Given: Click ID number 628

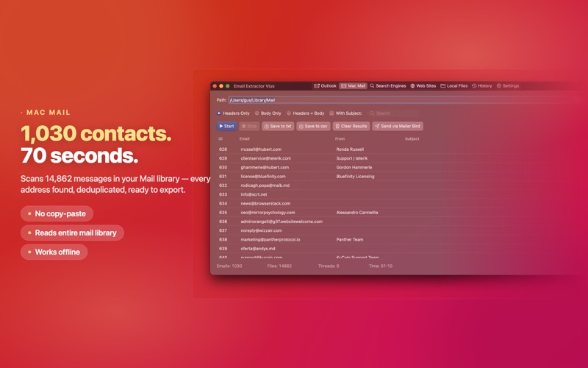Looking at the screenshot, I should (223, 149).
